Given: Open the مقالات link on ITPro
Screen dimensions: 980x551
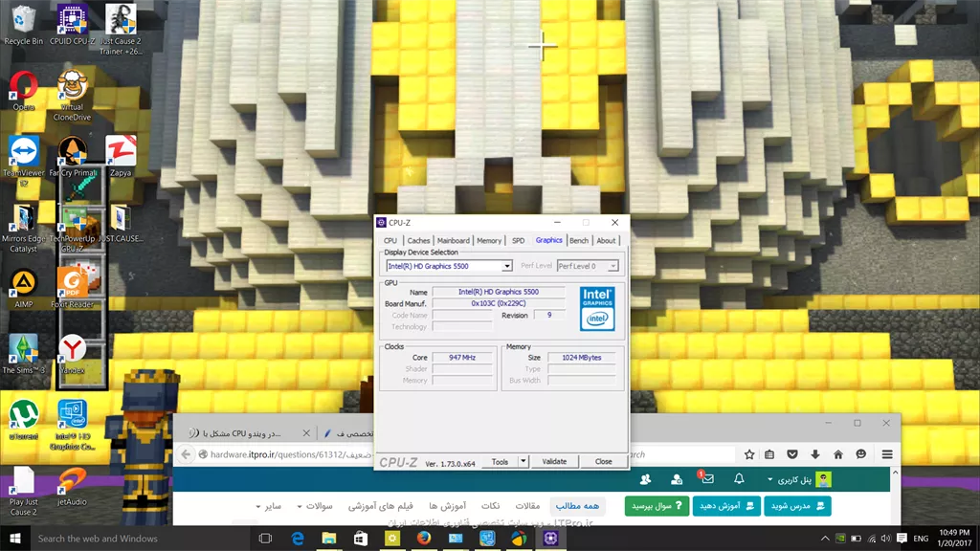Looking at the screenshot, I should point(527,506).
